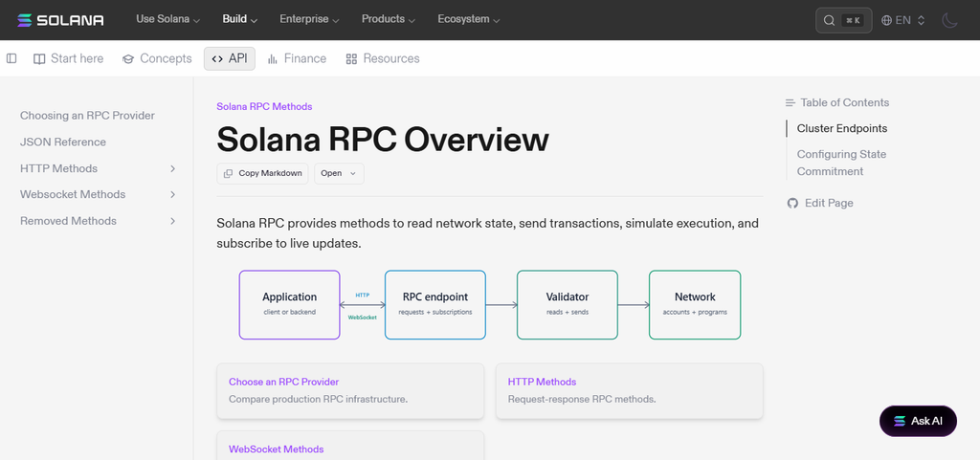
Task: Open the Choose an RPC Provider card
Action: point(350,391)
